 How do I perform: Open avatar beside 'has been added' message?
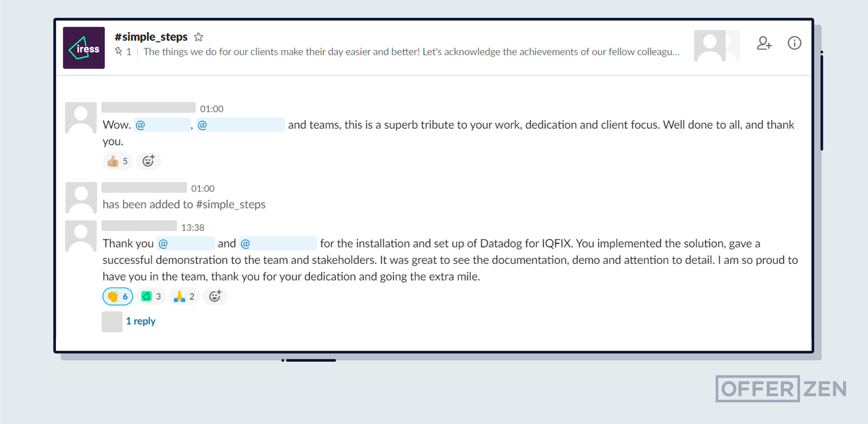pyautogui.click(x=81, y=198)
